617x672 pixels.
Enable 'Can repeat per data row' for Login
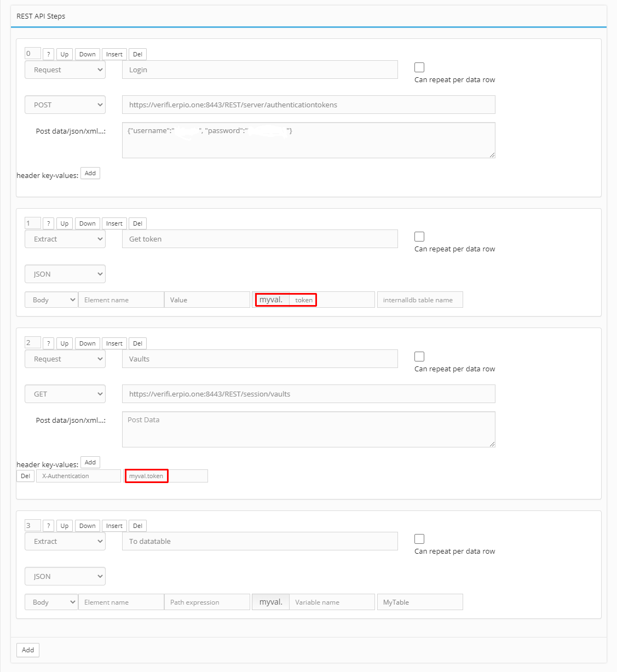[x=419, y=67]
